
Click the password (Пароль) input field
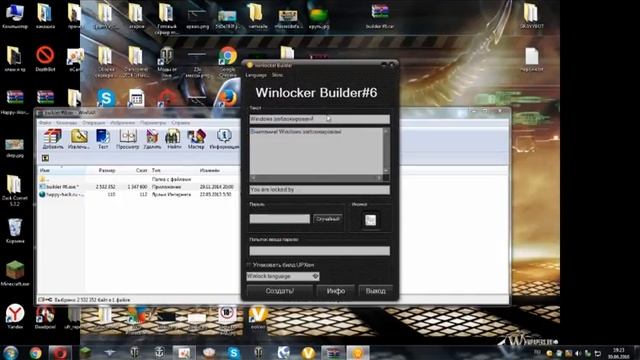(280, 219)
